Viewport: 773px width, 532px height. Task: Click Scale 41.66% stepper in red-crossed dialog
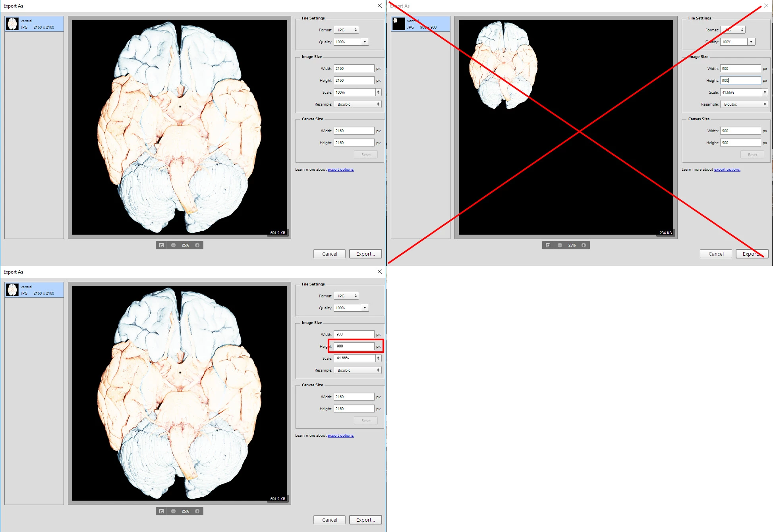click(765, 92)
